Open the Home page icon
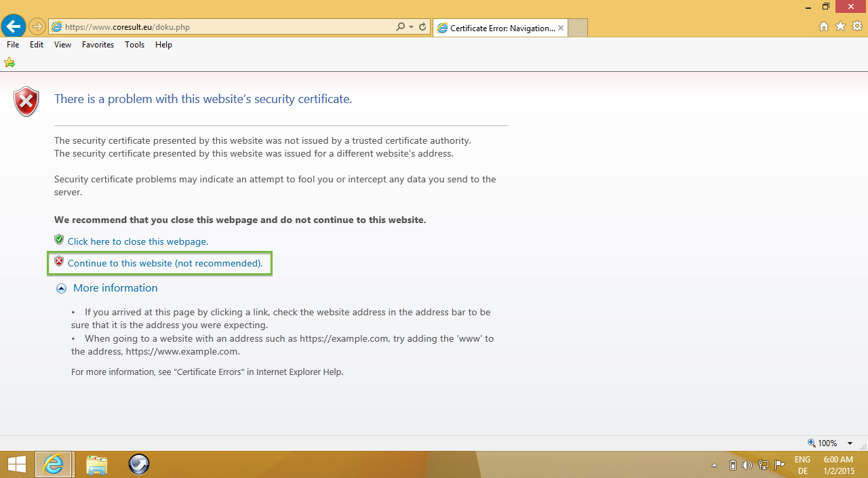The image size is (868, 478). click(824, 26)
